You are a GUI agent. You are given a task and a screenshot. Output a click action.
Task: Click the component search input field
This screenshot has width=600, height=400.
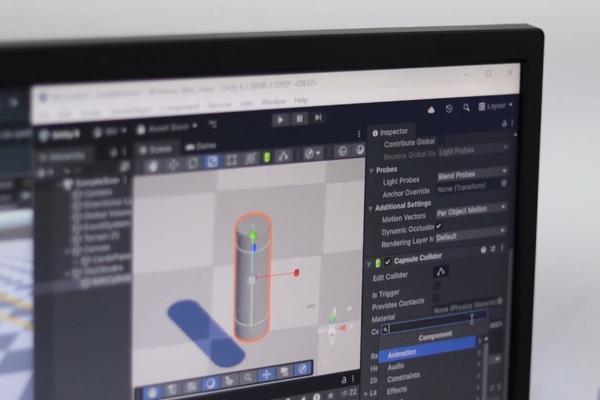tap(434, 323)
